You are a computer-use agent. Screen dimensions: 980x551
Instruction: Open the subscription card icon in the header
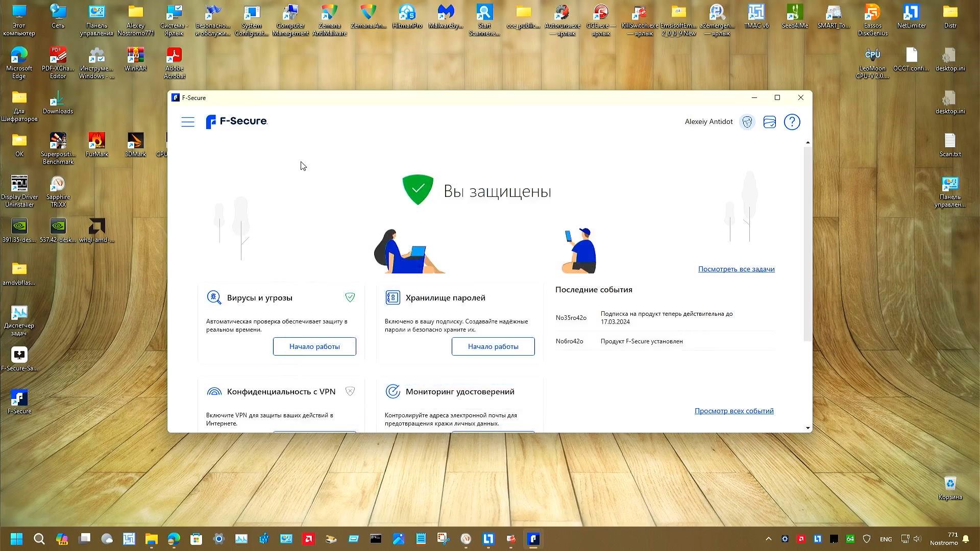[770, 122]
